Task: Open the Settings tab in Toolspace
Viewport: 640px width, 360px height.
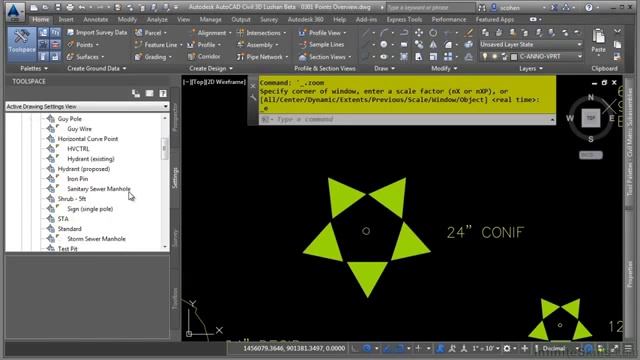Action: tap(175, 178)
